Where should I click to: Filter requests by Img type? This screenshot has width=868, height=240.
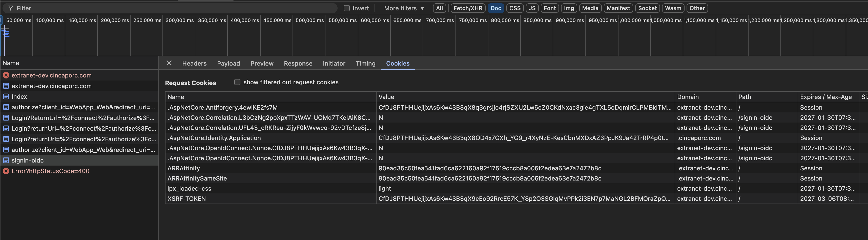(569, 8)
